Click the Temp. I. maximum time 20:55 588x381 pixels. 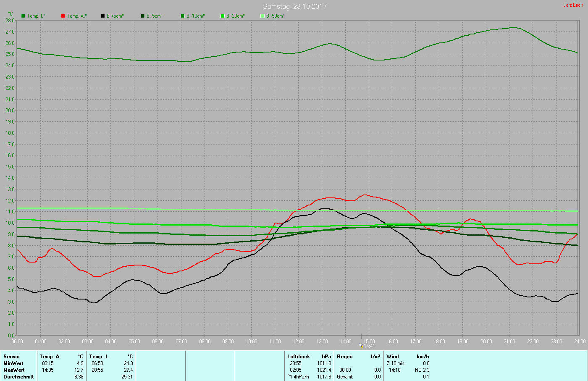point(97,370)
